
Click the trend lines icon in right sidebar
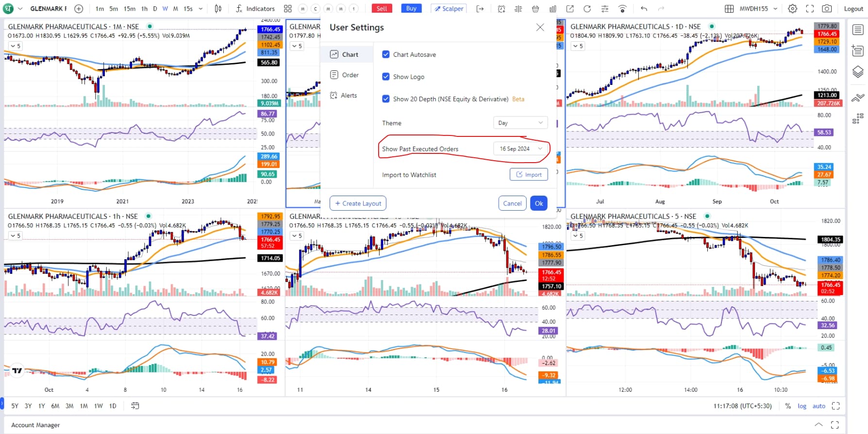(x=858, y=98)
